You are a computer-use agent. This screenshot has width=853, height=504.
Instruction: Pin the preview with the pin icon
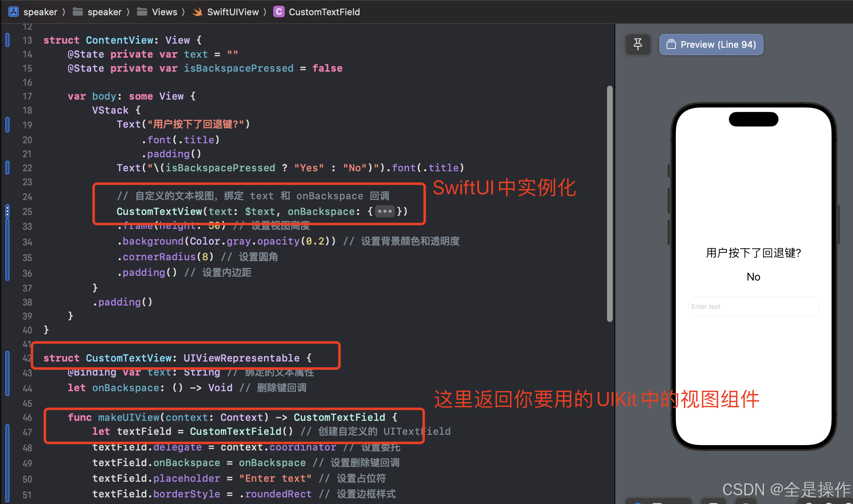[637, 44]
